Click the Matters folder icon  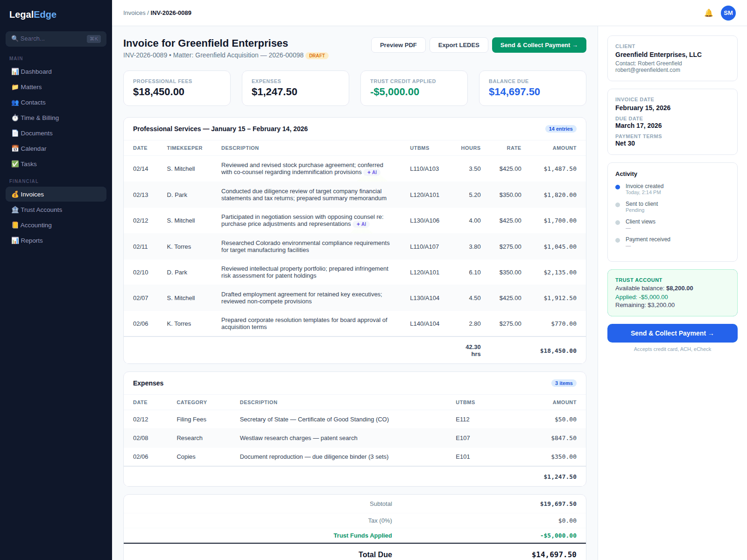tap(15, 87)
